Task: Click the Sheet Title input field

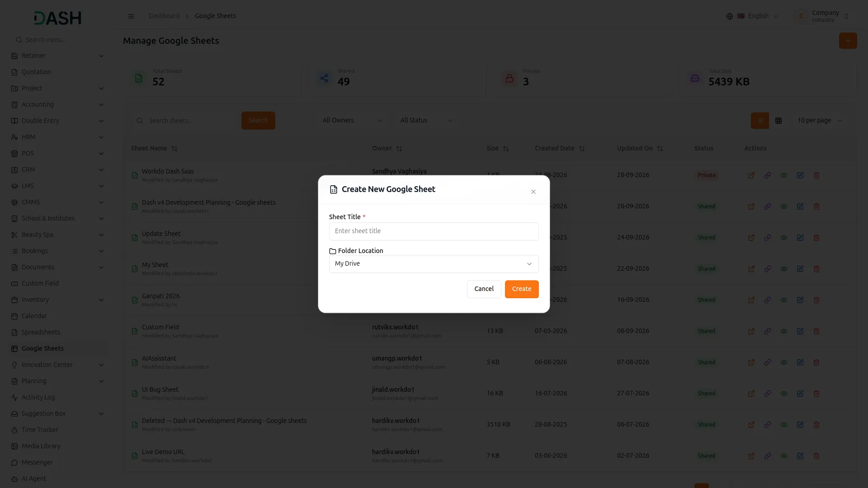Action: click(434, 231)
